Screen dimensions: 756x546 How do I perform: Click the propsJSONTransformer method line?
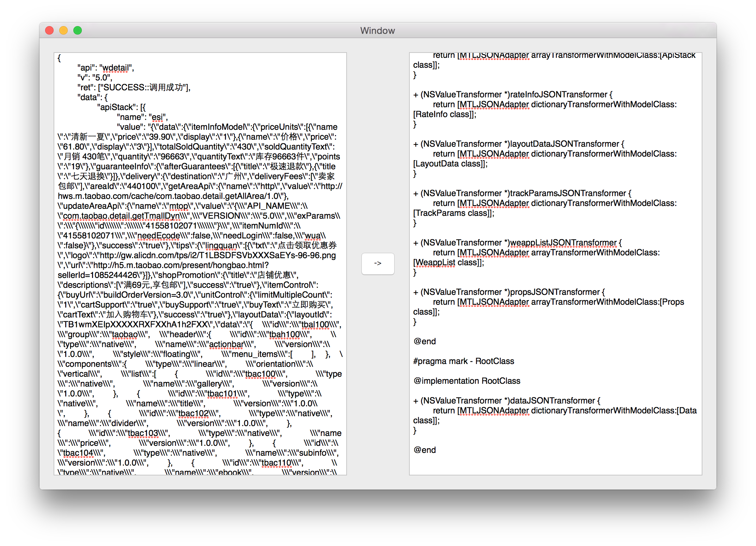point(509,292)
